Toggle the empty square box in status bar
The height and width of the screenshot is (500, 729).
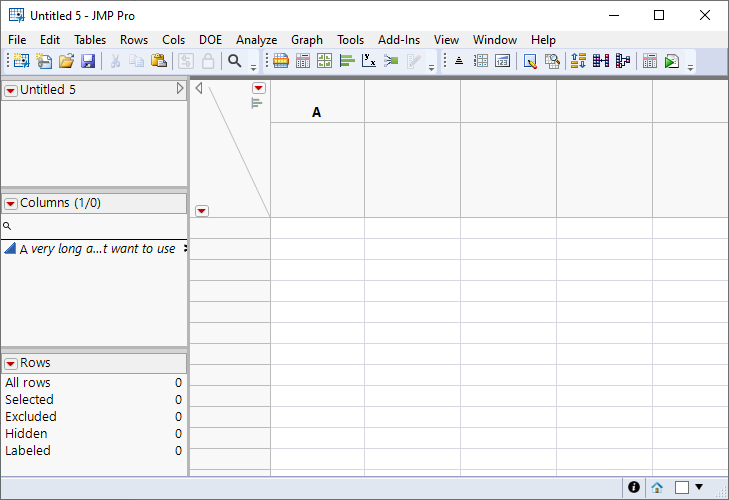click(x=682, y=487)
